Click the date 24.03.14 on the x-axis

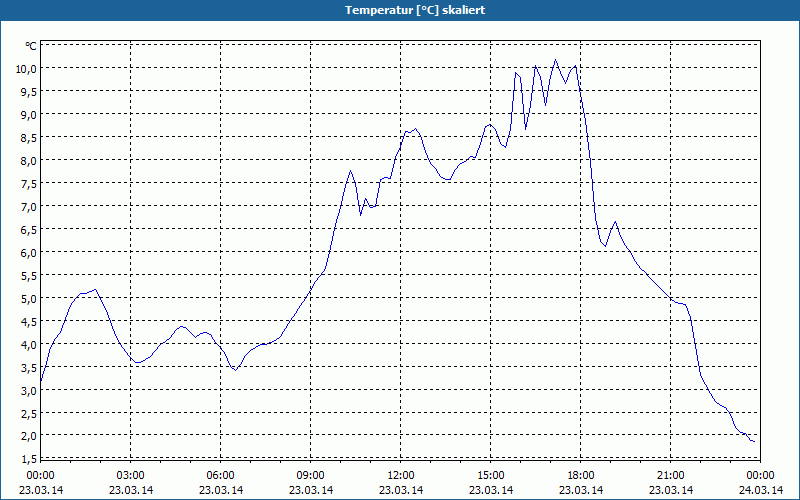tap(761, 490)
